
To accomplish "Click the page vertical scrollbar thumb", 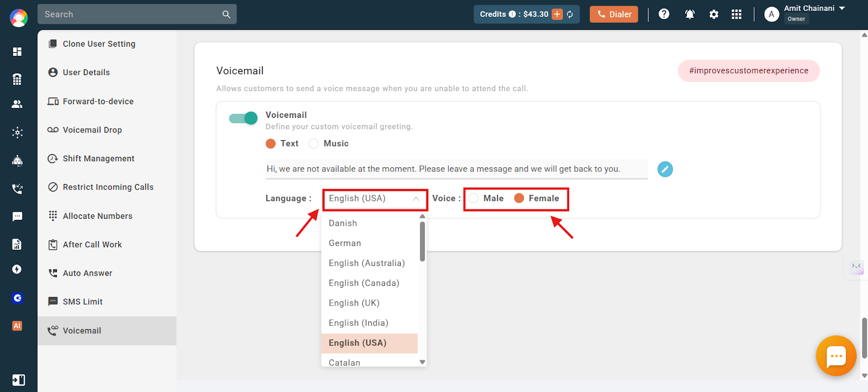I will click(864, 338).
